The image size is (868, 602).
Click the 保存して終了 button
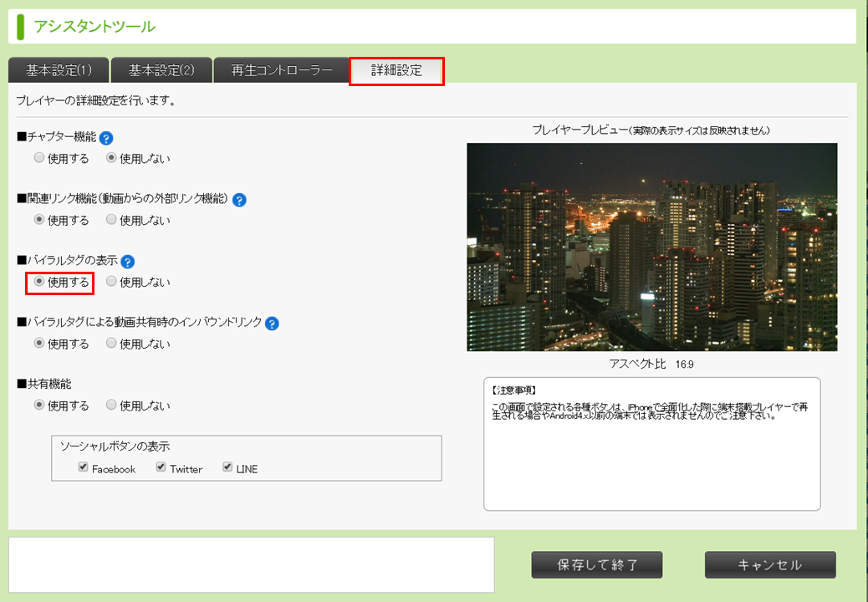click(597, 565)
